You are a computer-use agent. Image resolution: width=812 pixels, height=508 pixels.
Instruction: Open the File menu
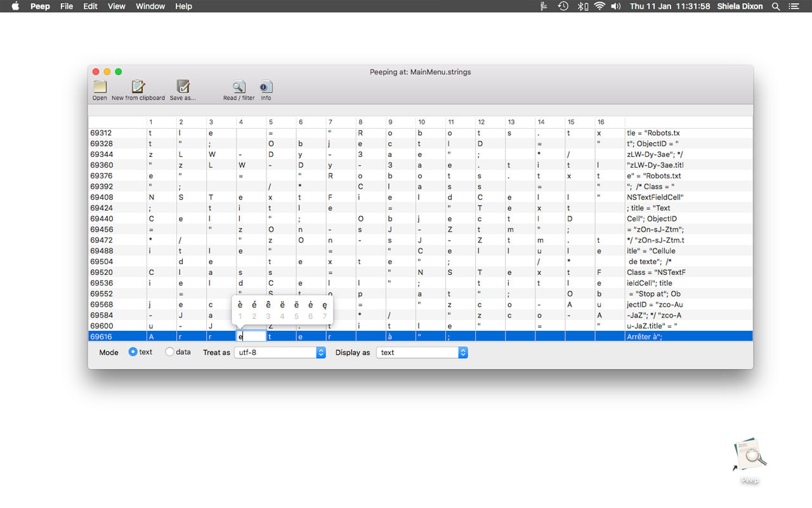[67, 6]
